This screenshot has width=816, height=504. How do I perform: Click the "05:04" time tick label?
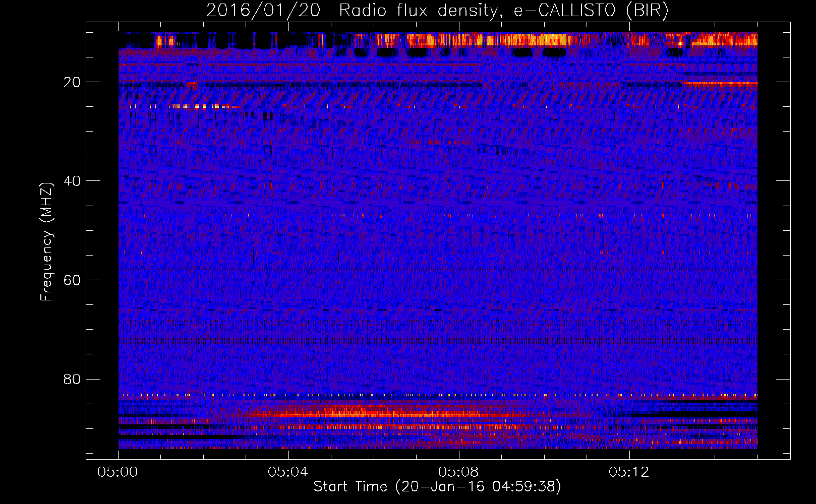(288, 472)
